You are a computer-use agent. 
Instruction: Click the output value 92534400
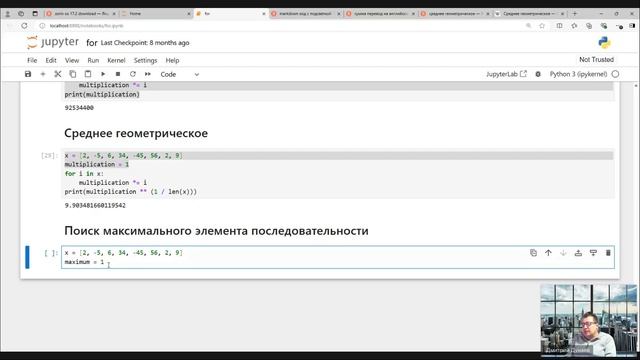click(79, 108)
